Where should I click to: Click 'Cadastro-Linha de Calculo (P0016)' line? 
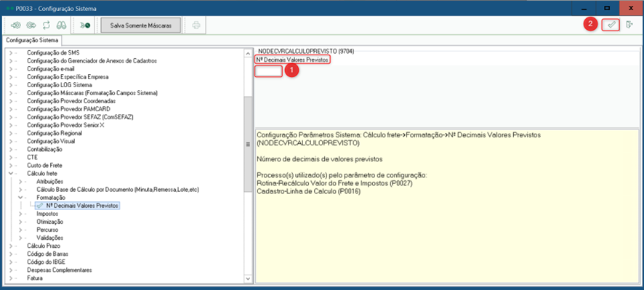308,191
